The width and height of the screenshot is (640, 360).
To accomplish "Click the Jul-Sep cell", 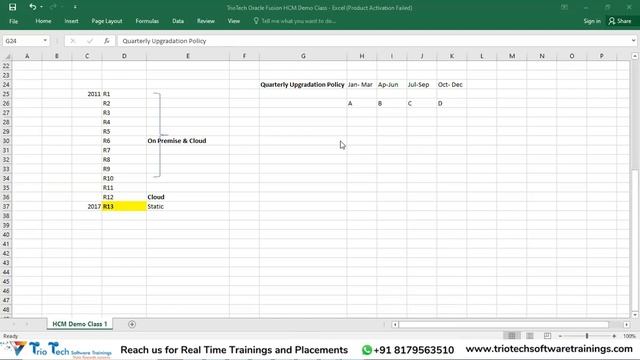I will click(x=422, y=84).
